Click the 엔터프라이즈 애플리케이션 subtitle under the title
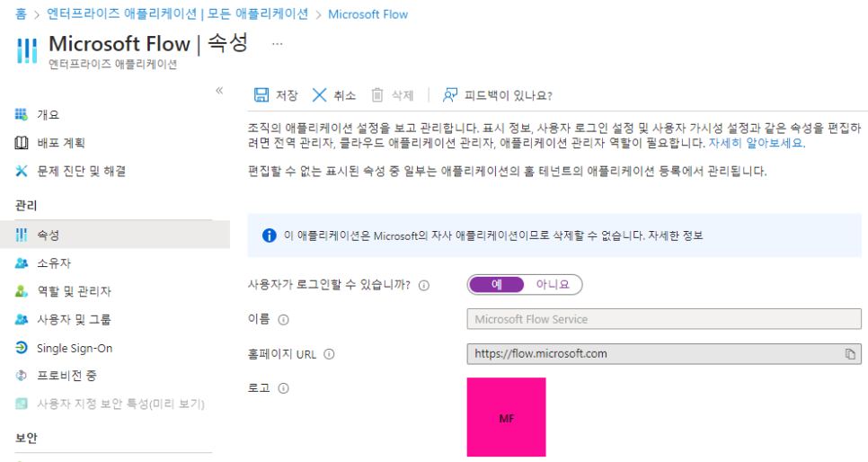Screen dimensions: 868x462 pyautogui.click(x=113, y=64)
